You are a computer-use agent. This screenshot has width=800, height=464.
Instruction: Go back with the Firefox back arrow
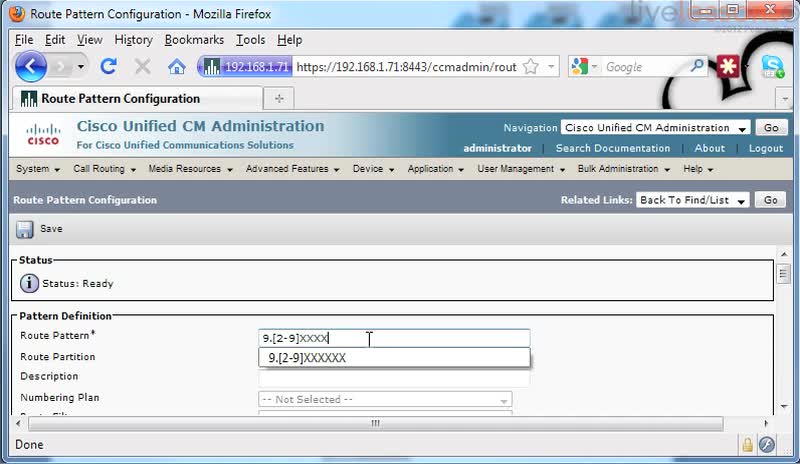(x=30, y=66)
